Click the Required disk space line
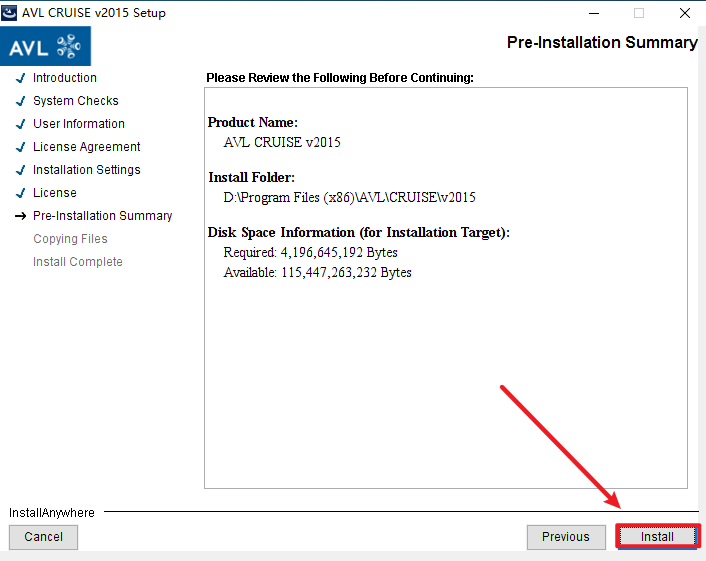The height and width of the screenshot is (561, 706). pos(310,252)
